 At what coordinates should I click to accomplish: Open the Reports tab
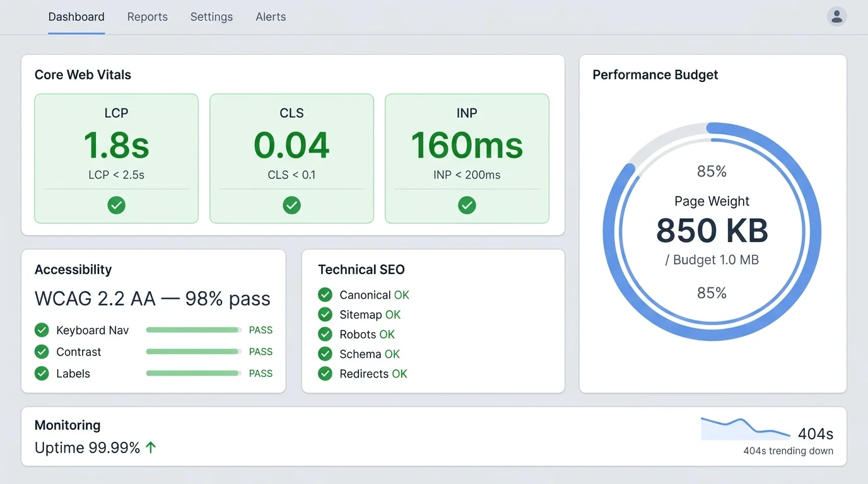(x=148, y=17)
